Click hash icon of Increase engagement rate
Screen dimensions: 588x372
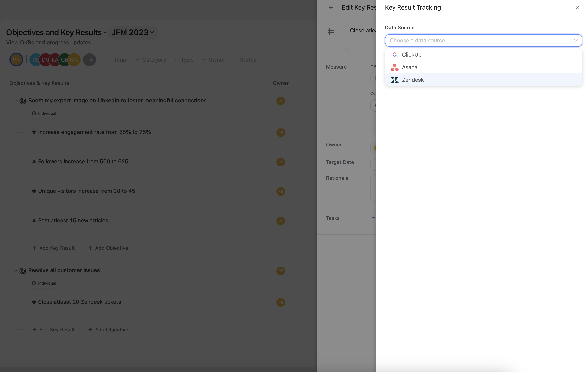34,132
